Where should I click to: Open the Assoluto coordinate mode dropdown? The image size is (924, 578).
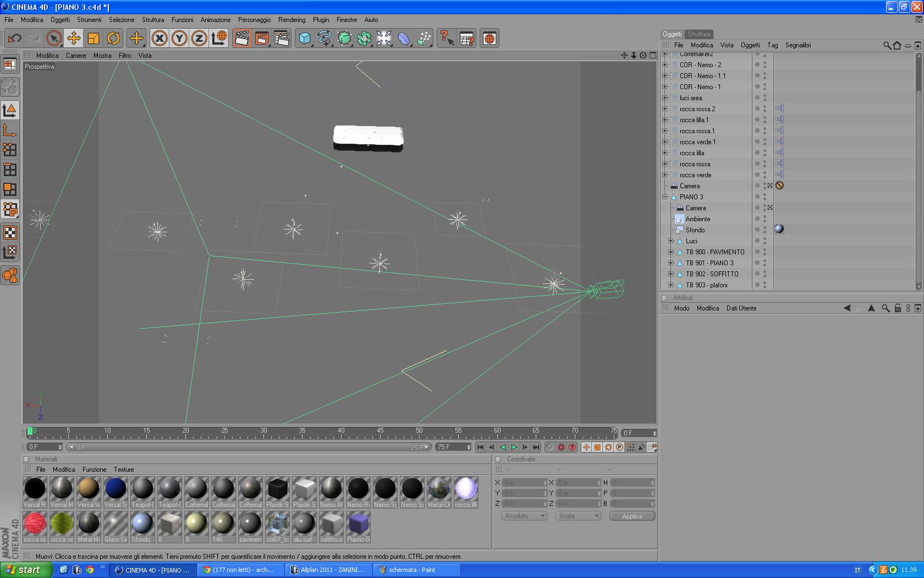525,516
